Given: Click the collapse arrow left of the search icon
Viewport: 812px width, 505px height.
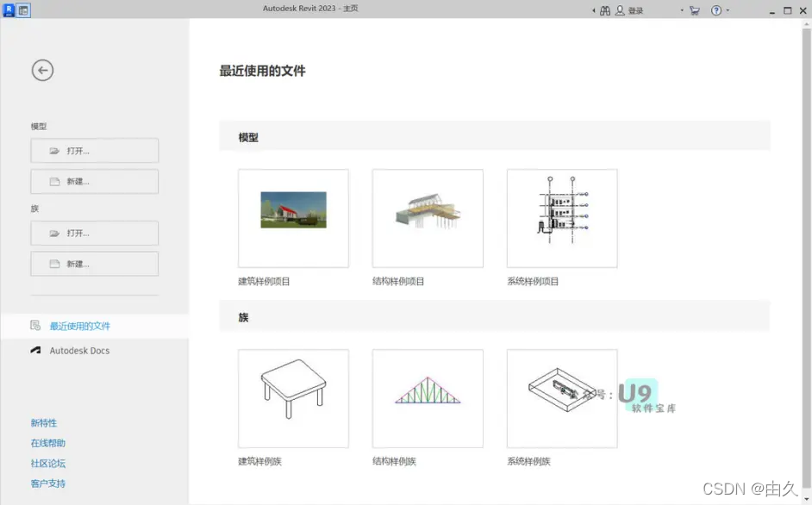Looking at the screenshot, I should point(593,10).
